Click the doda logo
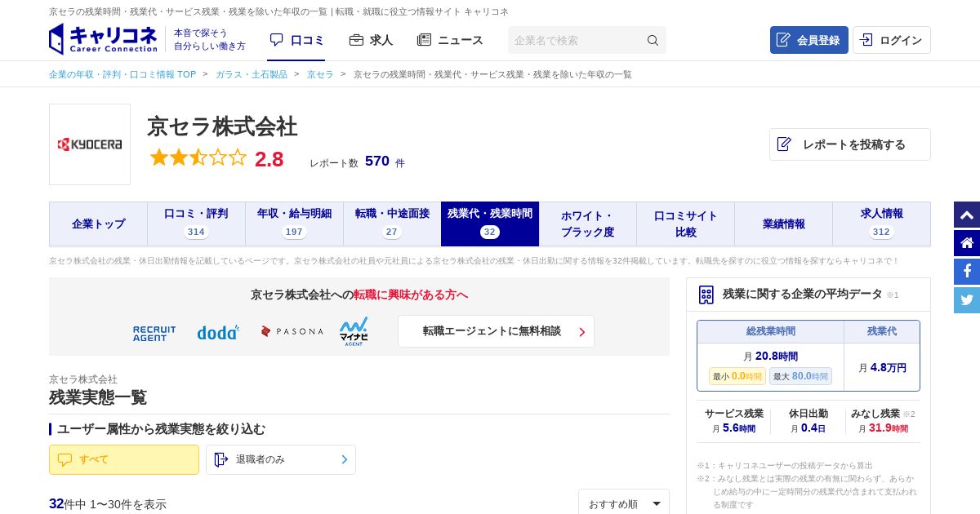 pyautogui.click(x=218, y=332)
